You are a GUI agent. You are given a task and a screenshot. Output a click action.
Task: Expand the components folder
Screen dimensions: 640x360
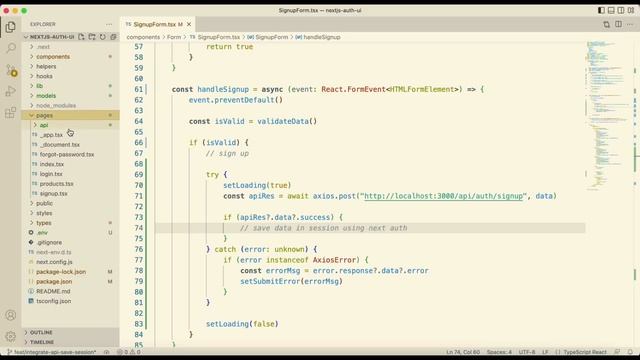[70, 56]
